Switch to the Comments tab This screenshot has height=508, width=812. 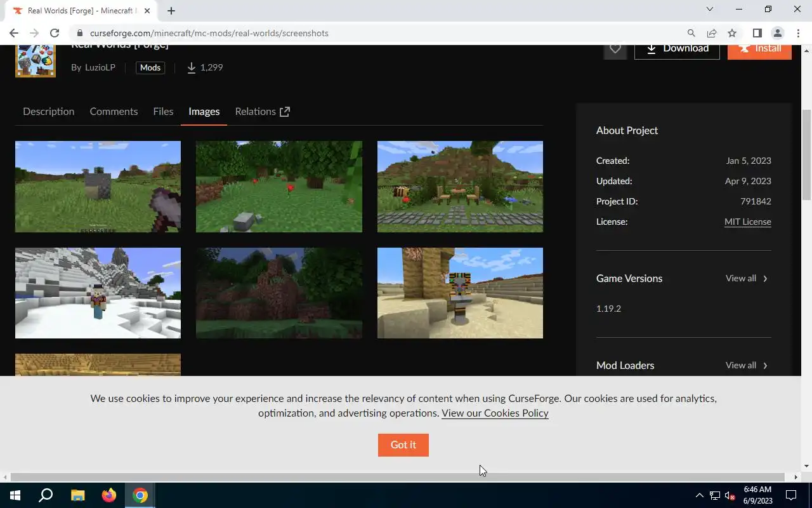click(114, 111)
